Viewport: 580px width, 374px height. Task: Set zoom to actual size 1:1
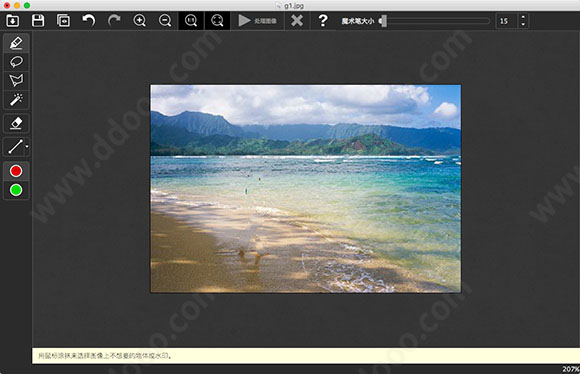coord(191,21)
